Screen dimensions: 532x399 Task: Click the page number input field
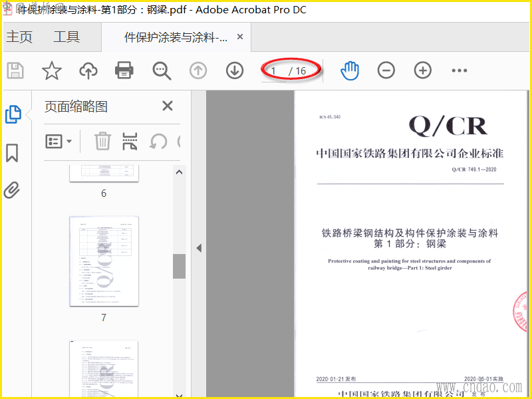pyautogui.click(x=273, y=71)
